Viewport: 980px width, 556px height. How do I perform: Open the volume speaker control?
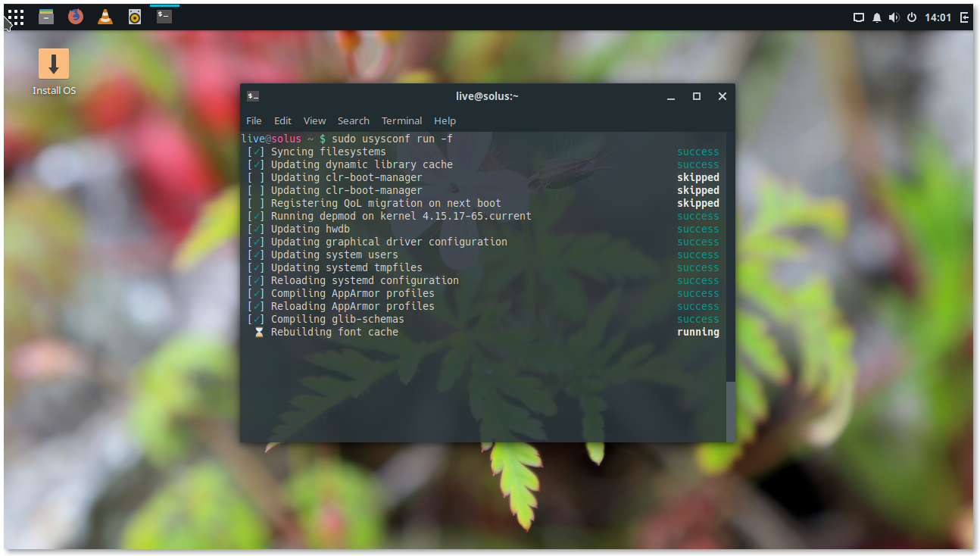pyautogui.click(x=894, y=17)
